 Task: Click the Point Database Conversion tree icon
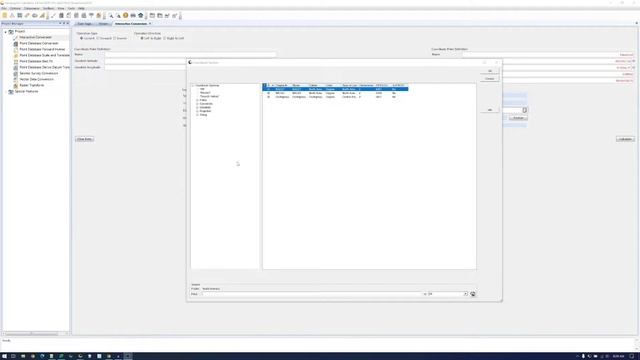pyautogui.click(x=16, y=43)
